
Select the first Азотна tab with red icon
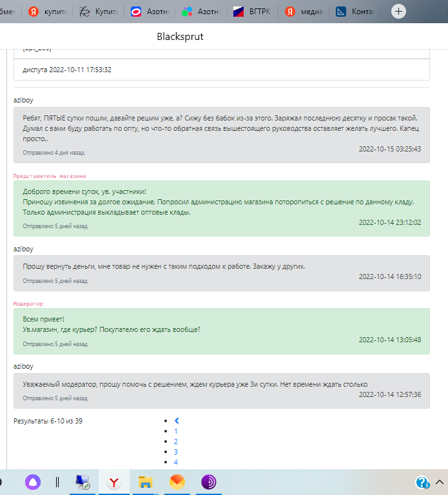click(x=150, y=12)
